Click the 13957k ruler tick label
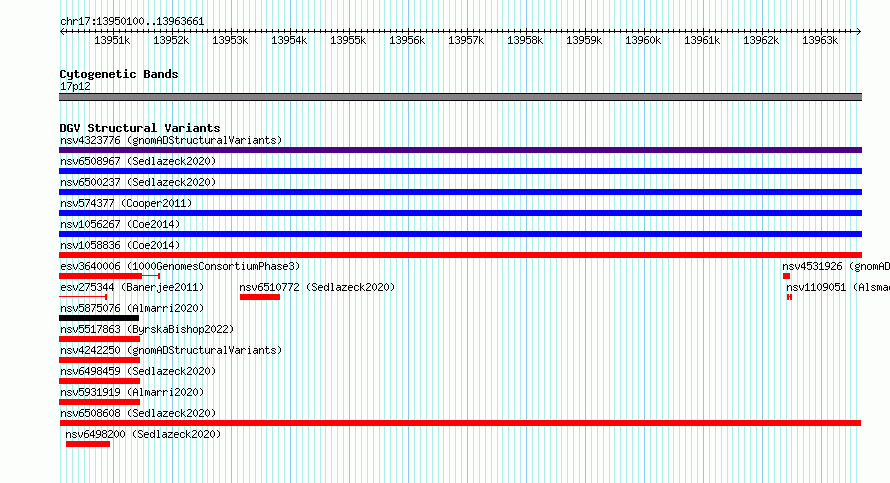 [466, 40]
